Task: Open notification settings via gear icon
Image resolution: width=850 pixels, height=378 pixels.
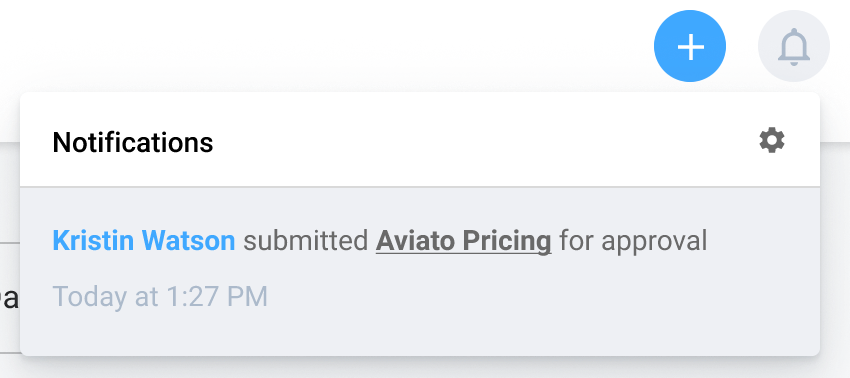Action: pos(771,140)
